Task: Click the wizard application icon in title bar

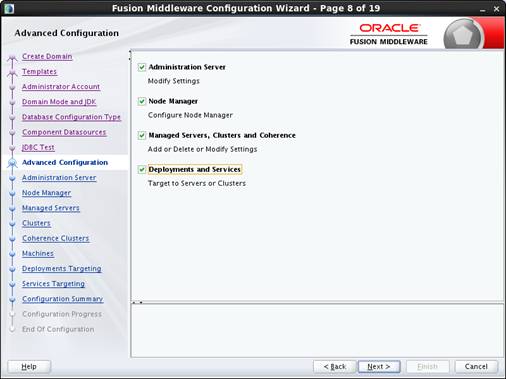Action: pyautogui.click(x=9, y=8)
